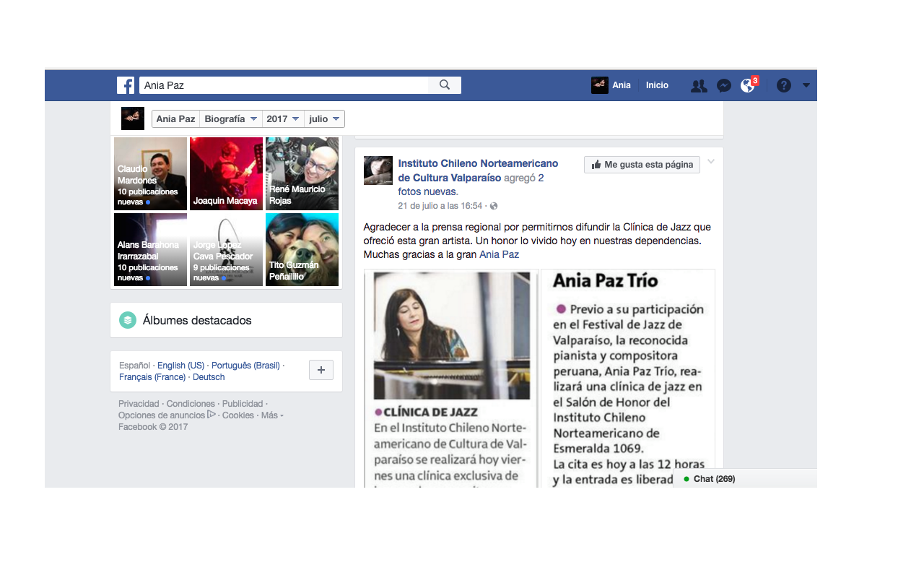Open Claudio Mardones friend tile
Screen dimensions: 924x578
150,173
